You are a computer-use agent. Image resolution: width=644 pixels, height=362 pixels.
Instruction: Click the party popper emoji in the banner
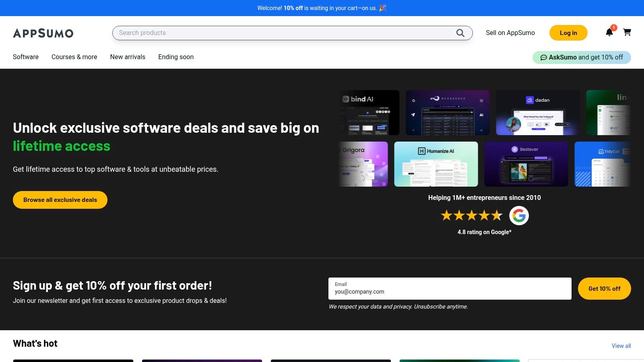pos(383,8)
